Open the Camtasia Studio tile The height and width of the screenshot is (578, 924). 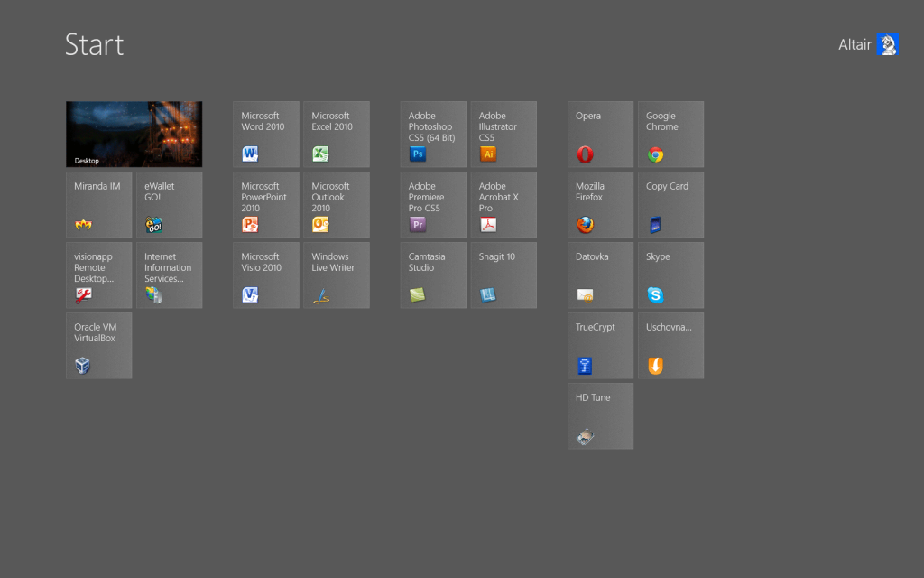coord(433,275)
